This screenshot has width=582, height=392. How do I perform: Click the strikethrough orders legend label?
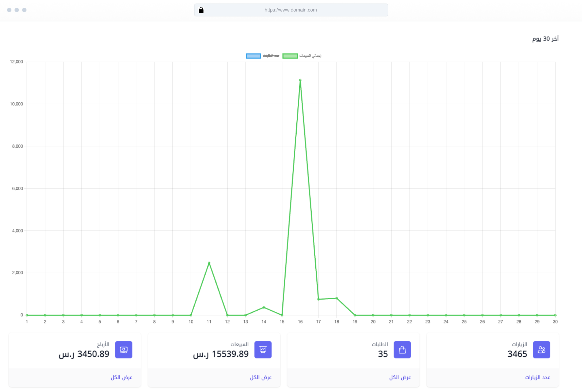coord(271,56)
